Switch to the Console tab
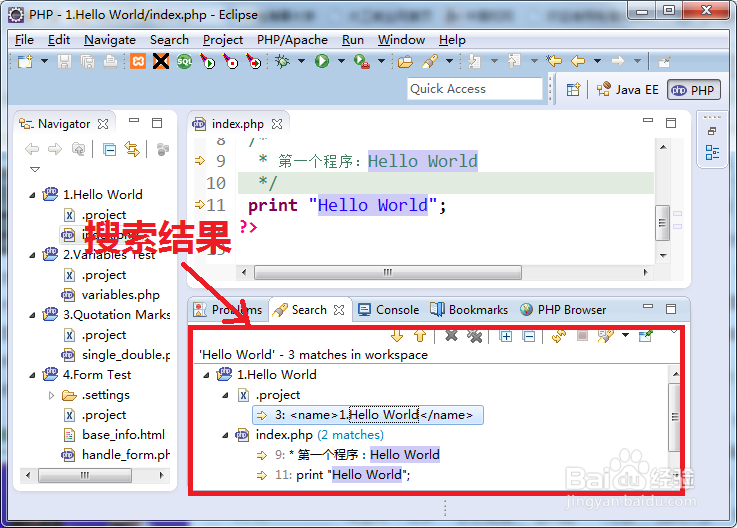Viewport: 737px width, 528px height. pyautogui.click(x=388, y=310)
